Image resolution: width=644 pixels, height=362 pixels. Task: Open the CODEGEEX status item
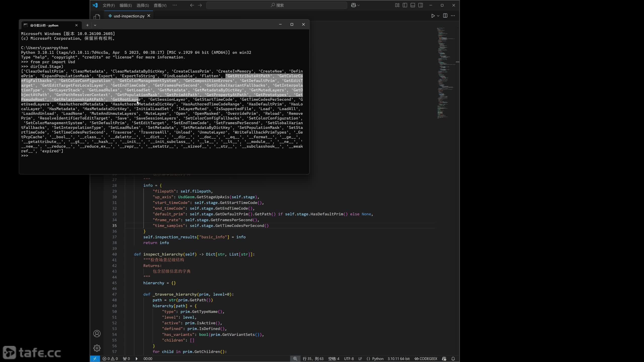click(426, 359)
